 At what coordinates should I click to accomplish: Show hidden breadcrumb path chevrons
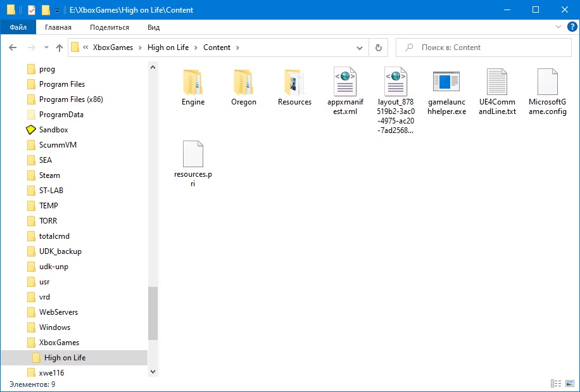(x=86, y=47)
